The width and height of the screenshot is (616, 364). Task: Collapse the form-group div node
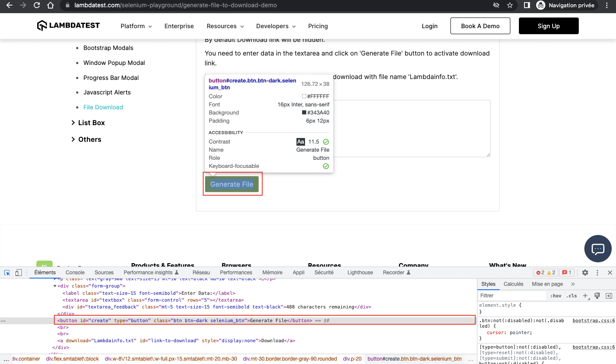click(x=55, y=286)
